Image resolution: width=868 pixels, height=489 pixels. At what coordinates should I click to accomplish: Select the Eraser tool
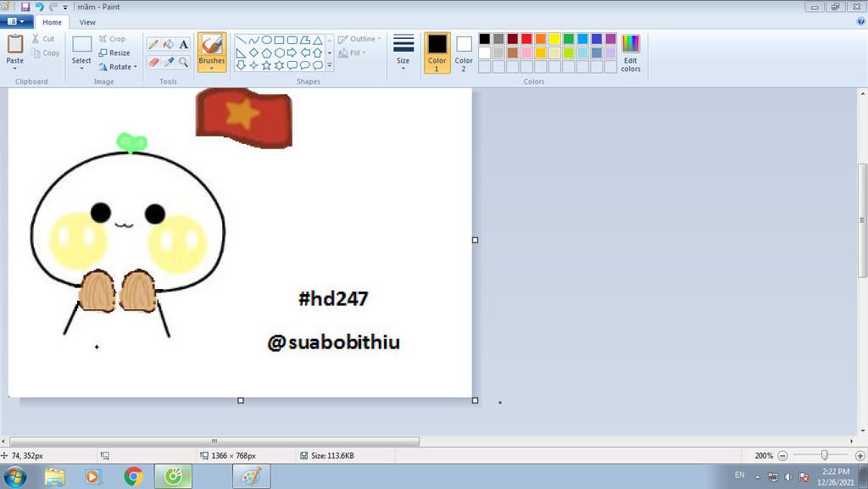pyautogui.click(x=153, y=62)
